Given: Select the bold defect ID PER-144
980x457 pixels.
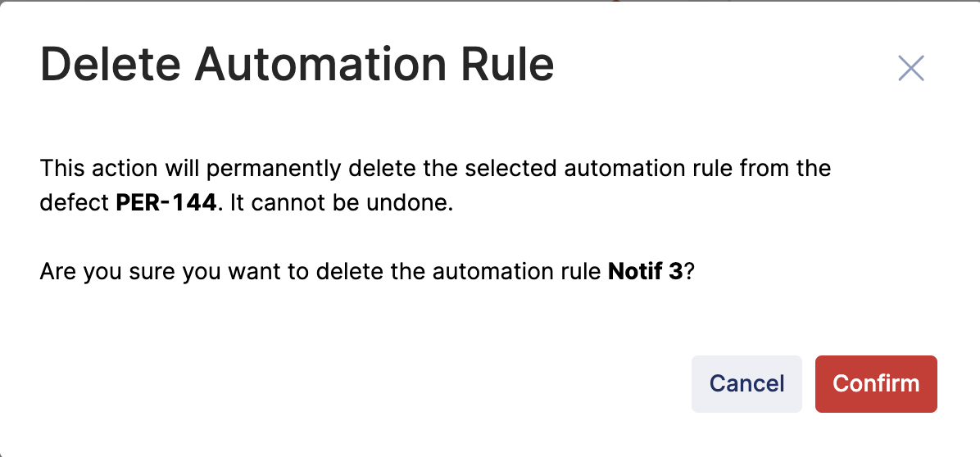Looking at the screenshot, I should click(x=168, y=203).
